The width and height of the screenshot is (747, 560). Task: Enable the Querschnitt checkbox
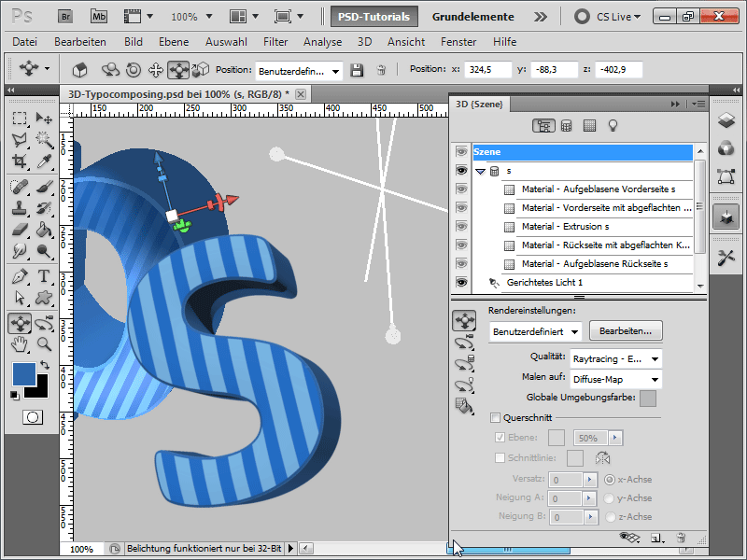pyautogui.click(x=495, y=417)
